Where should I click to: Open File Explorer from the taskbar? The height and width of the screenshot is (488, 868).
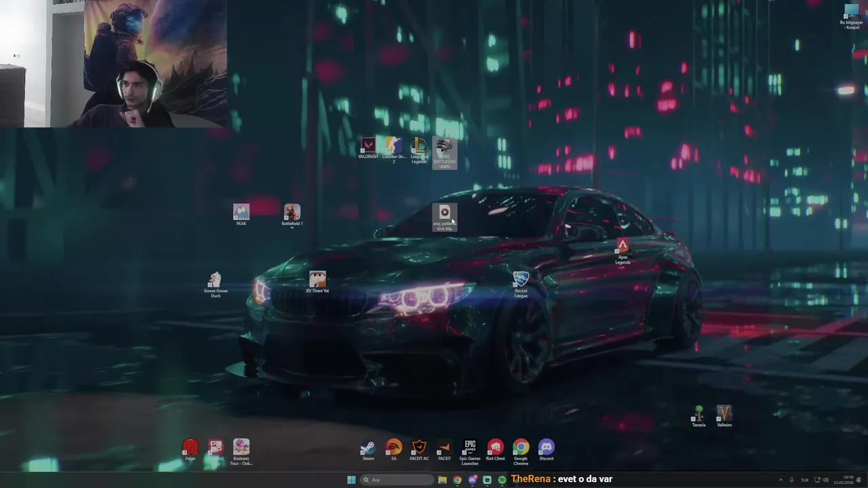pyautogui.click(x=442, y=480)
